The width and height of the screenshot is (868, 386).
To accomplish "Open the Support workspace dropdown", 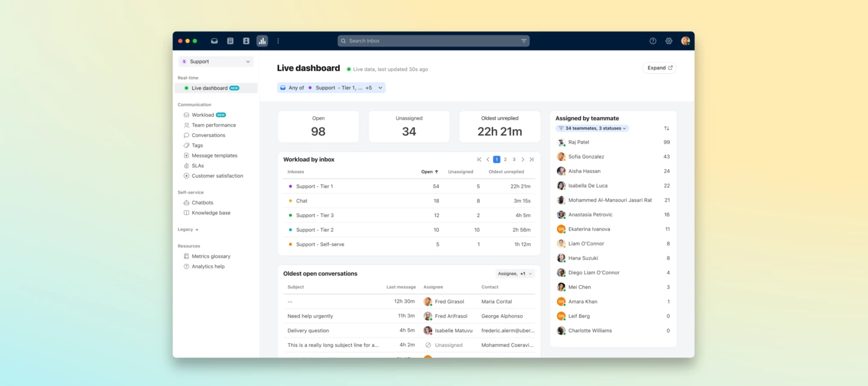I will [x=216, y=62].
